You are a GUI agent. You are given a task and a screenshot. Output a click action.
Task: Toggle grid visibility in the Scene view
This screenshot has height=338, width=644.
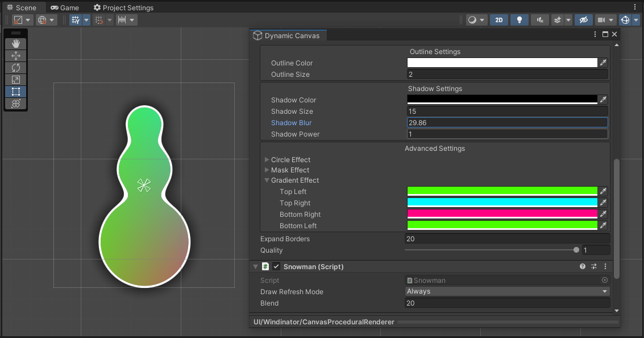click(x=76, y=20)
